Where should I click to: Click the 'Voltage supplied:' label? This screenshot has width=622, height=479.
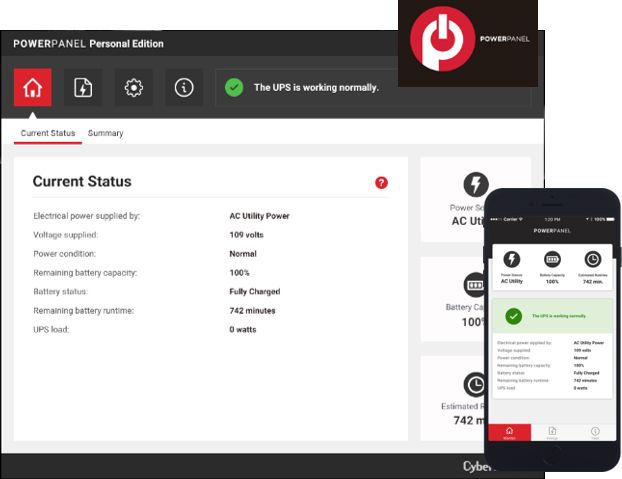point(65,235)
